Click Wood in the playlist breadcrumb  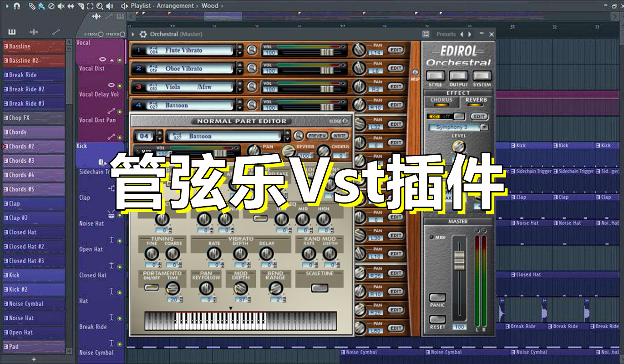click(210, 6)
